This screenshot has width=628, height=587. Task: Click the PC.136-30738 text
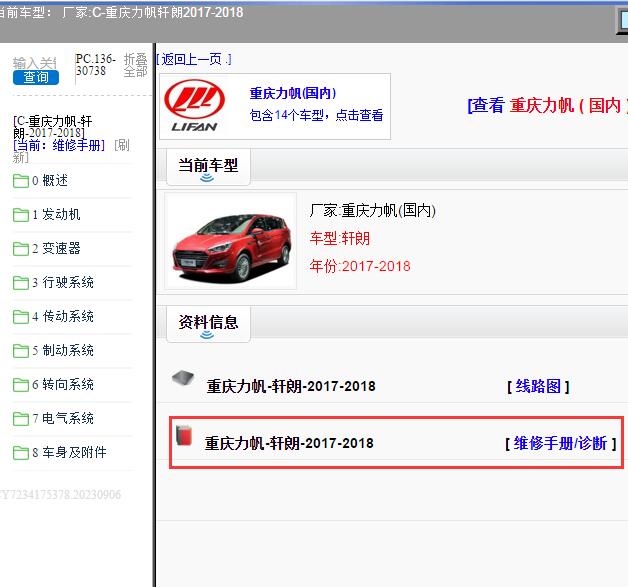pyautogui.click(x=96, y=65)
